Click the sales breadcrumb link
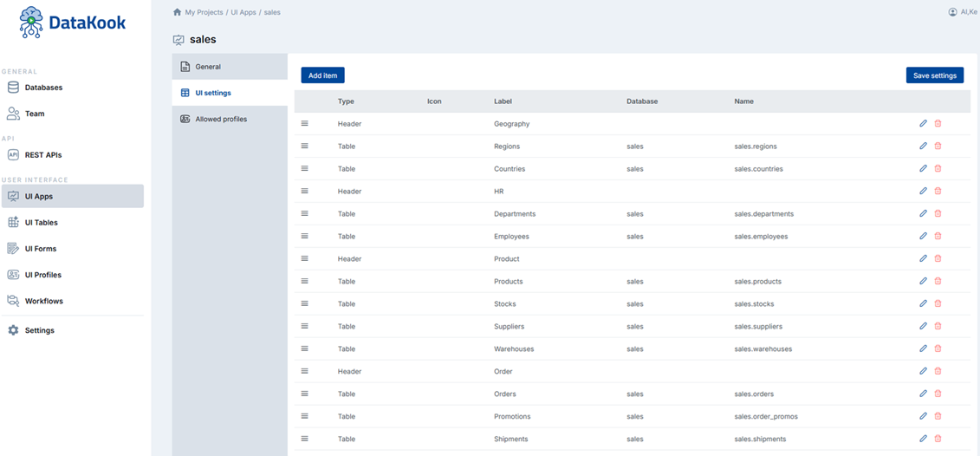Viewport: 980px width, 456px height. click(272, 12)
